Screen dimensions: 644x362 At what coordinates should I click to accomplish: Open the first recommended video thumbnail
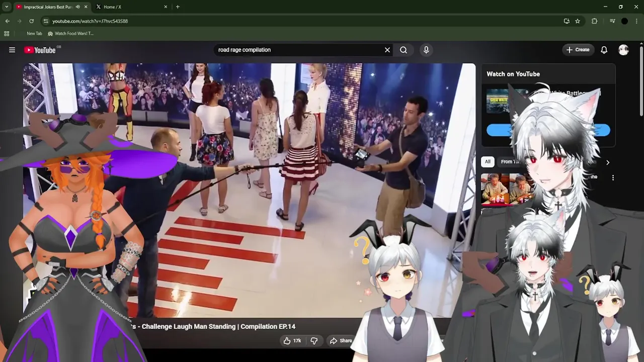[x=507, y=189]
